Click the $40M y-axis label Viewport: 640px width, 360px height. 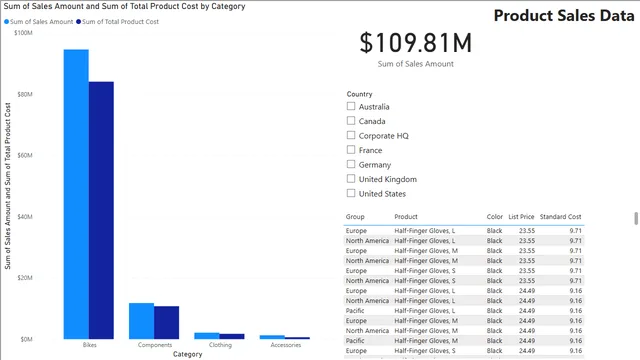point(25,217)
